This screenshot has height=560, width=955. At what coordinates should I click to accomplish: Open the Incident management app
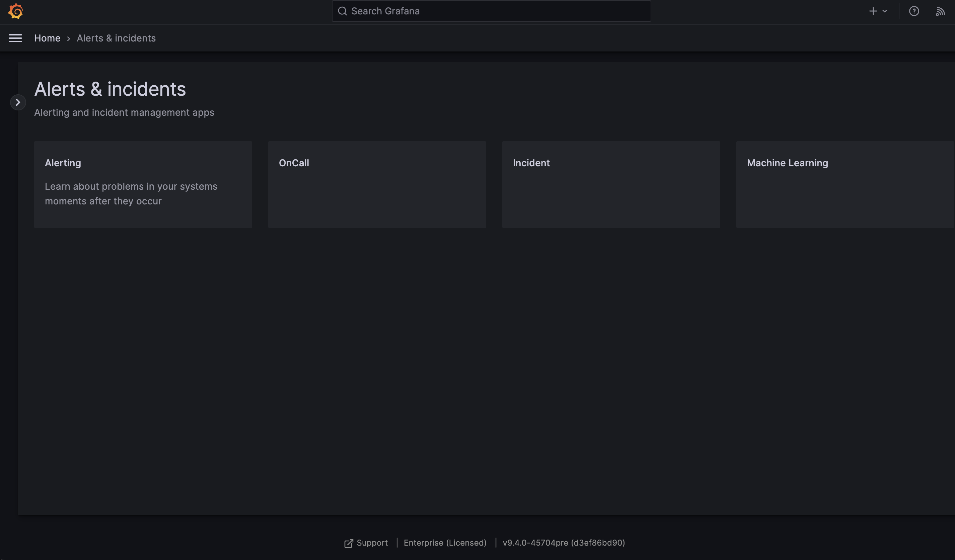click(x=611, y=184)
